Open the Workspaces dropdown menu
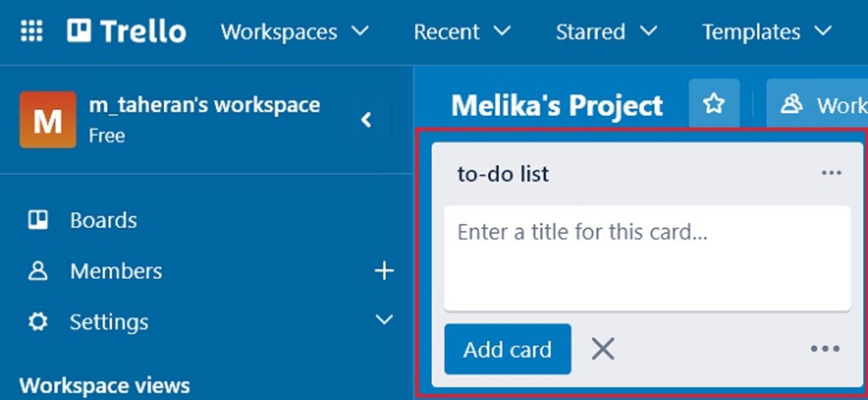The width and height of the screenshot is (868, 400). [294, 32]
